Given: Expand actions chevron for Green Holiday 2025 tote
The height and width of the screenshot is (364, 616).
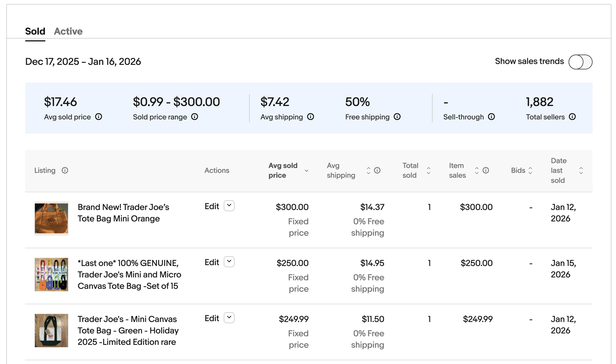Looking at the screenshot, I should tap(229, 318).
